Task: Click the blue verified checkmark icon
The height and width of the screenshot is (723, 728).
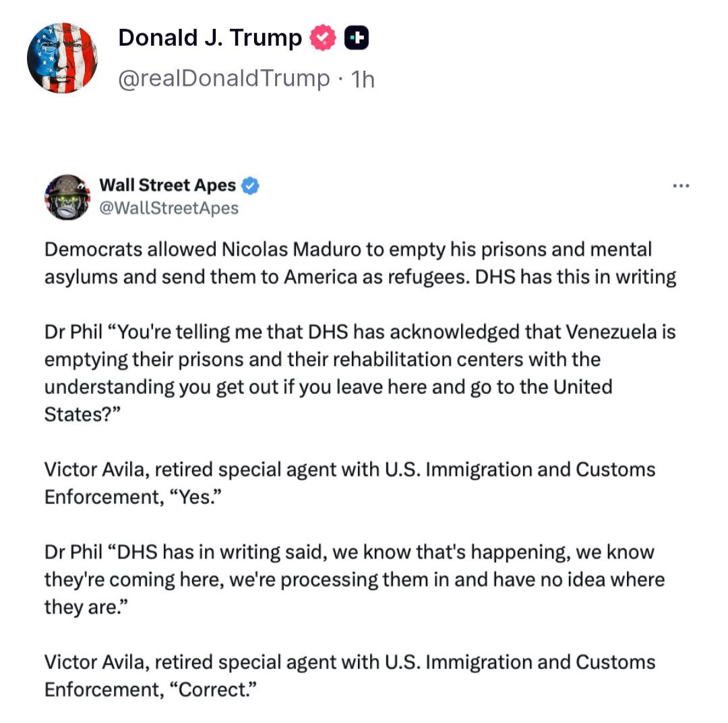Action: pyautogui.click(x=251, y=185)
